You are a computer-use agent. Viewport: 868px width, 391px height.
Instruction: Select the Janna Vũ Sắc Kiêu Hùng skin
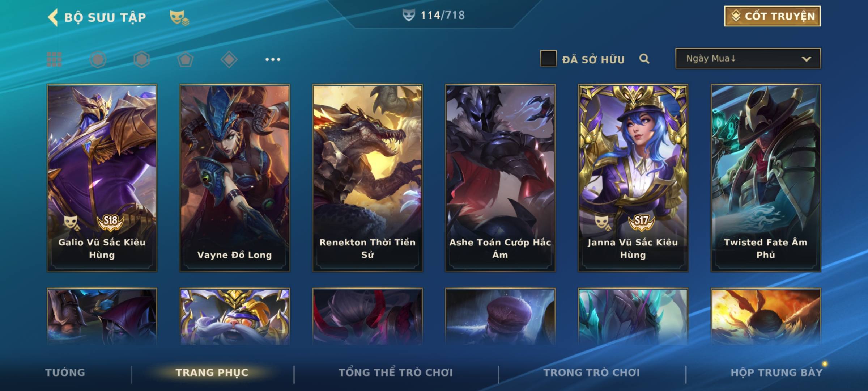(x=633, y=178)
